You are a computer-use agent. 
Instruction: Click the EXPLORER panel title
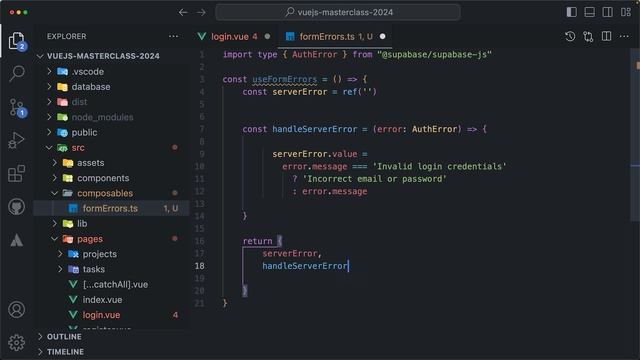[x=67, y=36]
